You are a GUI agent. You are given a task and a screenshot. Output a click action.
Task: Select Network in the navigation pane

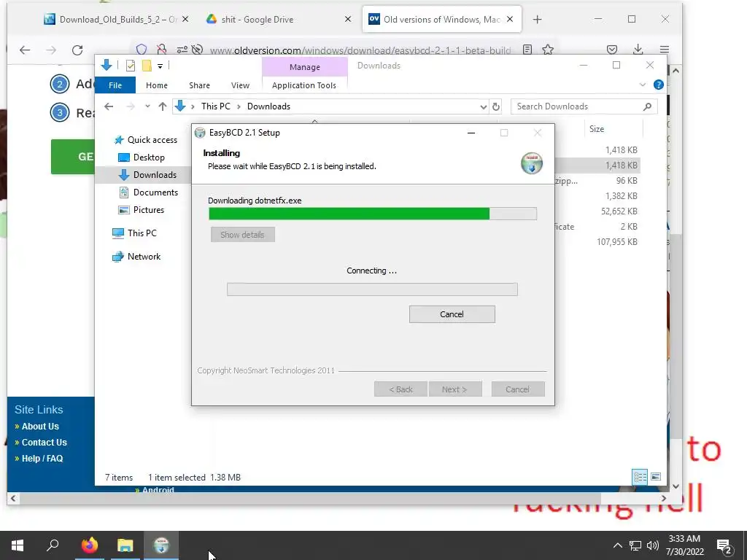coord(136,257)
